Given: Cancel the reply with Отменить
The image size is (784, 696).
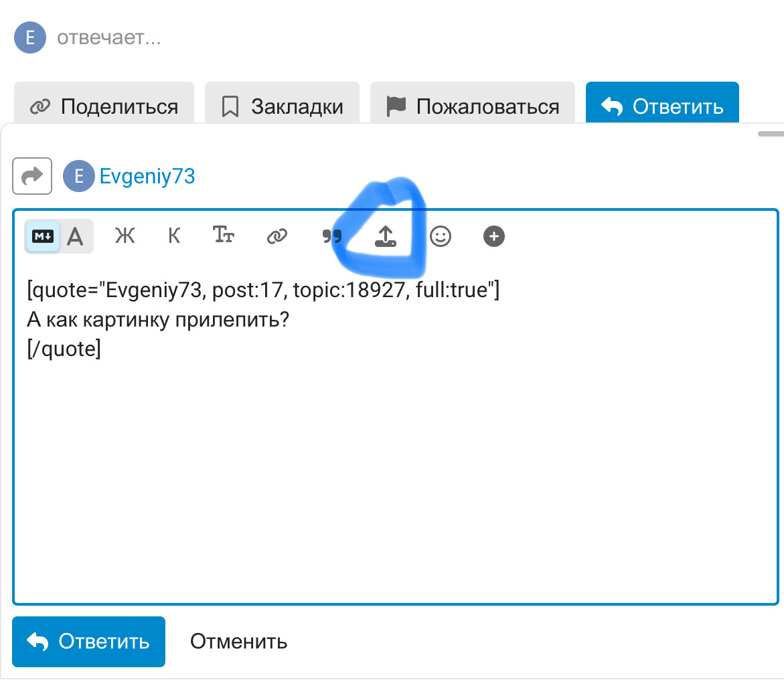Looking at the screenshot, I should 238,641.
